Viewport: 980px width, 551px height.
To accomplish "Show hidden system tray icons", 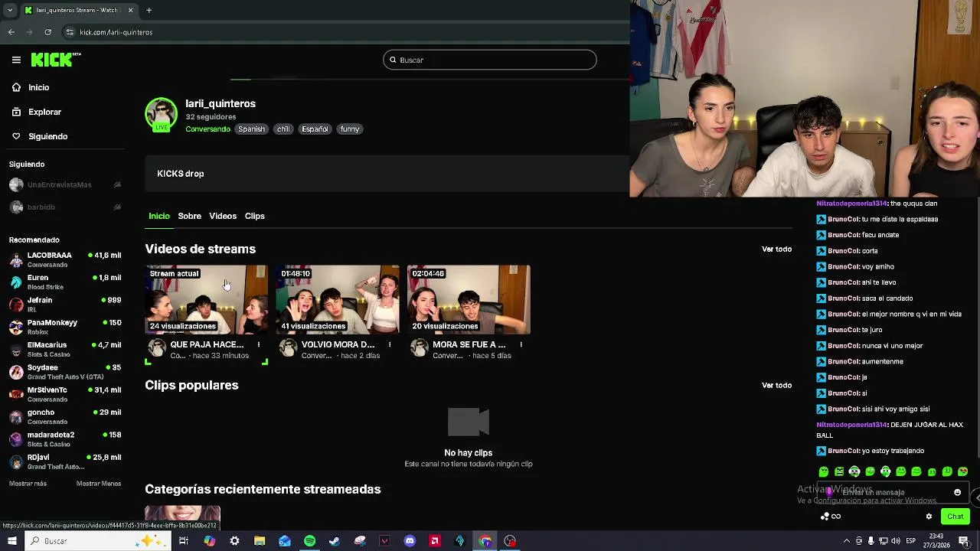I will [x=847, y=541].
